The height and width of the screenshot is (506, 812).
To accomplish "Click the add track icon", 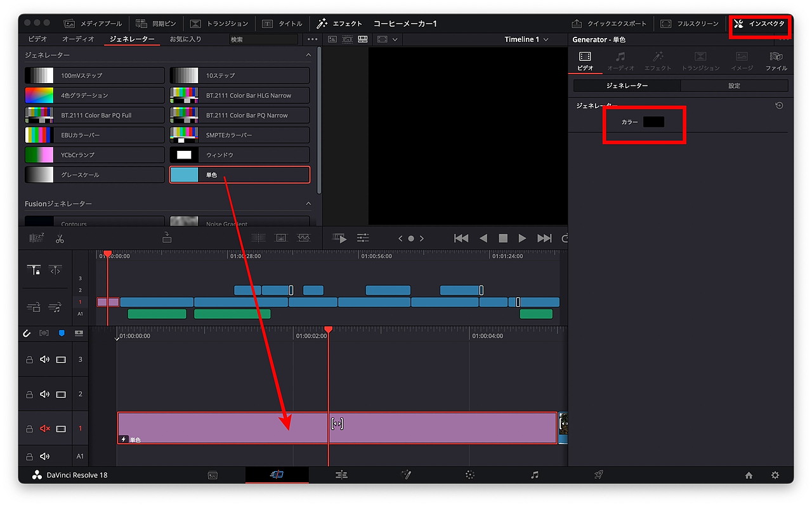I will tap(79, 333).
